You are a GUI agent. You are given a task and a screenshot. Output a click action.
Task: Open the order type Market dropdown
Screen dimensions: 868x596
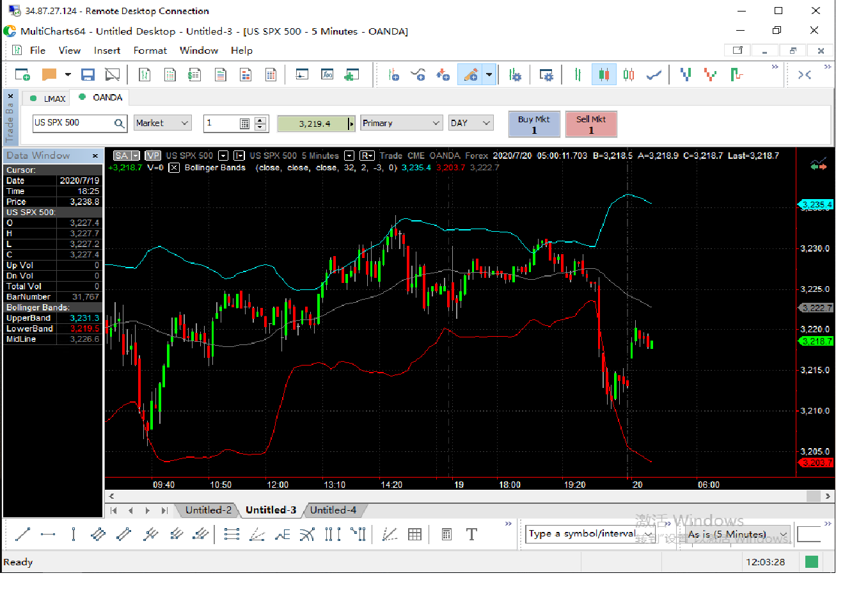[163, 123]
